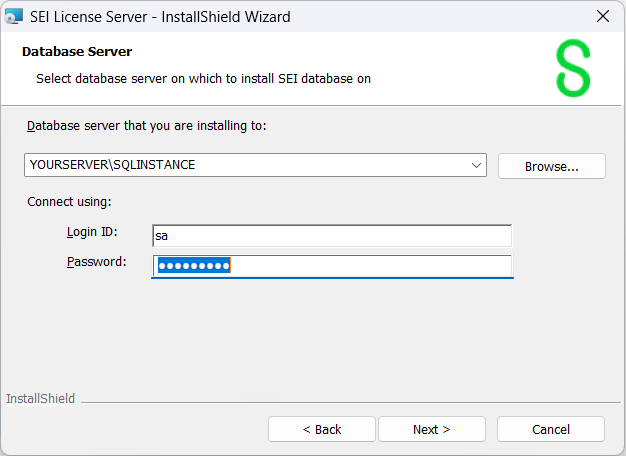Click the bold "Database Server" heading
The height and width of the screenshot is (456, 626).
click(x=77, y=52)
